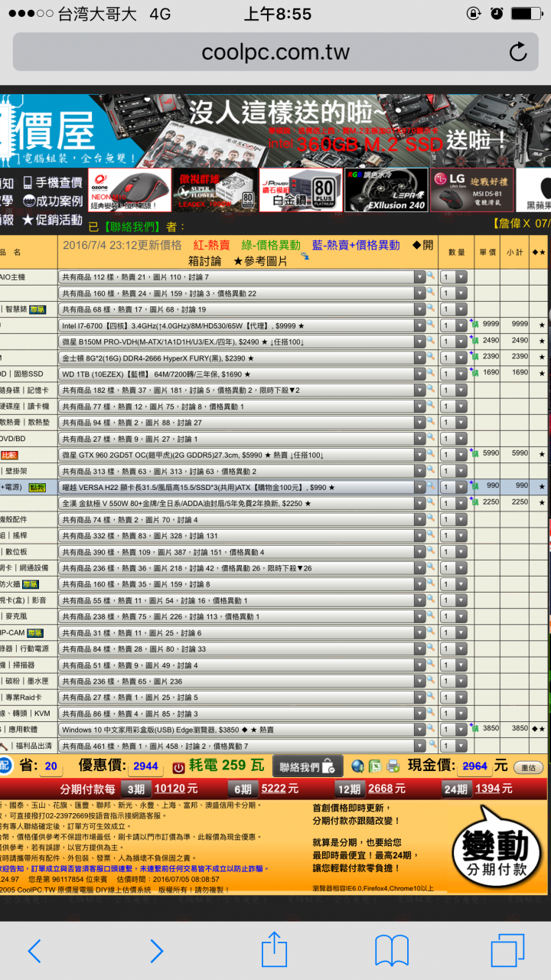Screen dimensions: 551x980
Task: Open the 微星 GTX 960 graphics dropdown
Action: 242,455
